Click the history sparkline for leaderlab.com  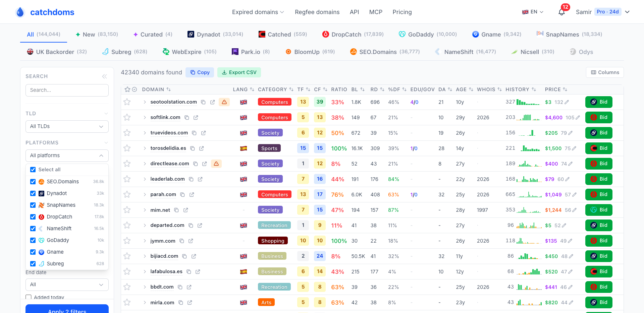pyautogui.click(x=529, y=179)
